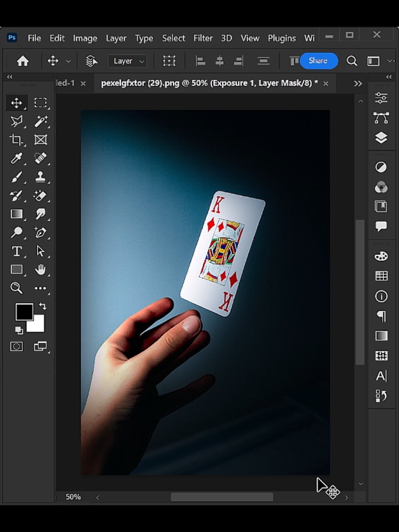399x532 pixels.
Task: Expand the hidden tools ellipsis menu
Action: 41,289
